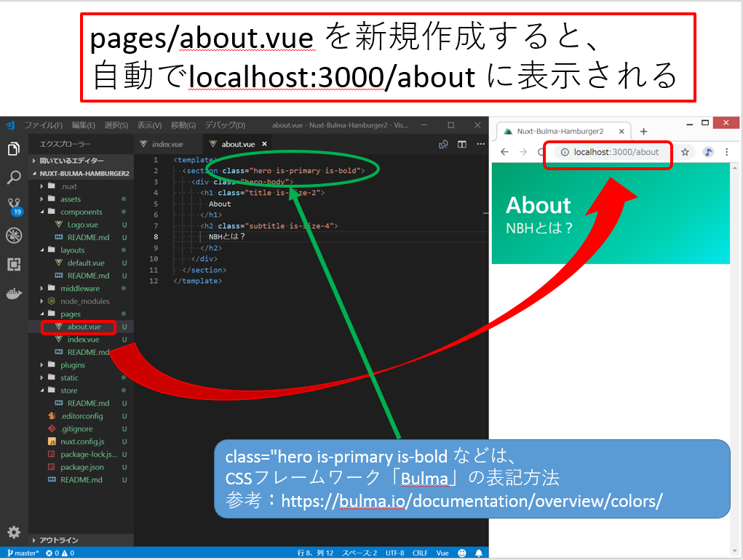Collapse the pages folder
743x560 pixels.
pyautogui.click(x=70, y=314)
